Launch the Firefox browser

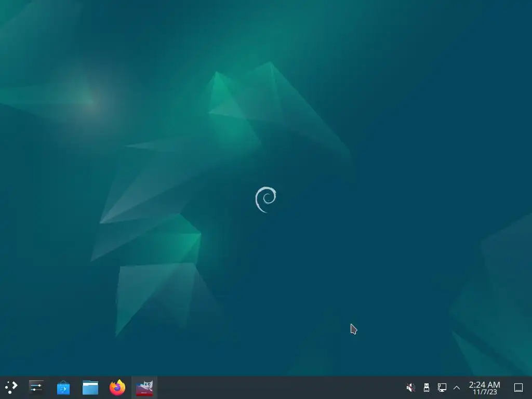click(117, 387)
